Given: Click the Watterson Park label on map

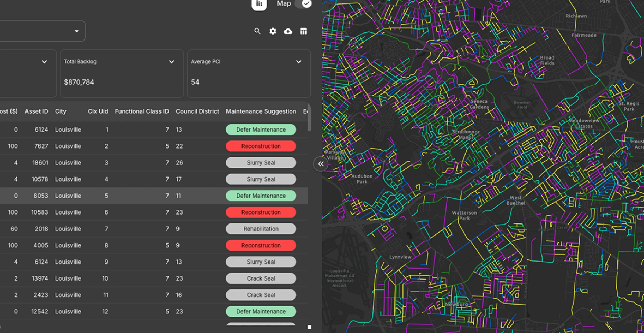Looking at the screenshot, I should click(464, 215).
